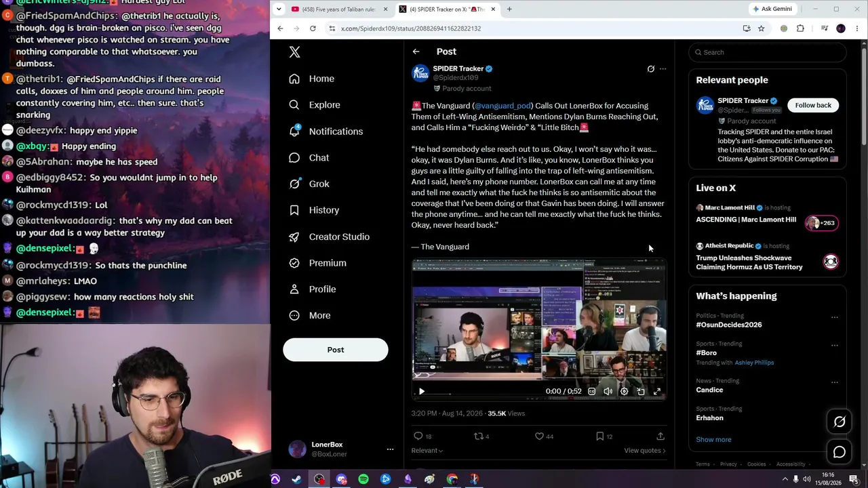Open the @vanguard_pod mention link
The image size is (868, 488).
point(502,106)
